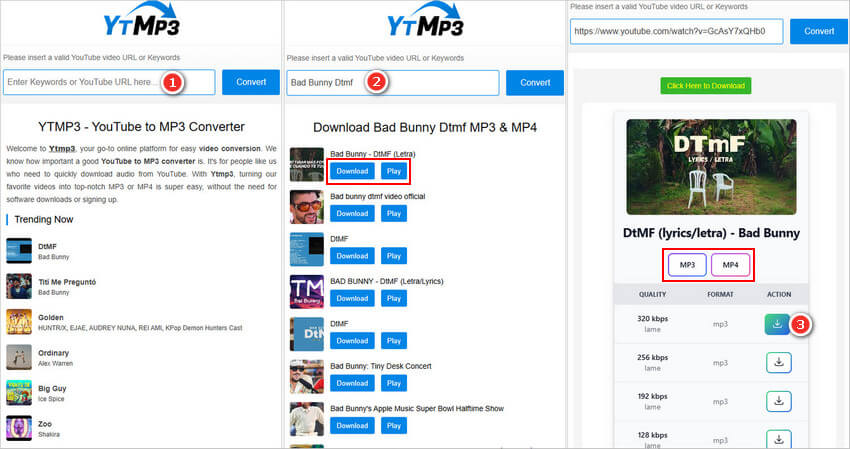Click the 256 kbps download icon
This screenshot has height=449, width=850.
(x=778, y=363)
